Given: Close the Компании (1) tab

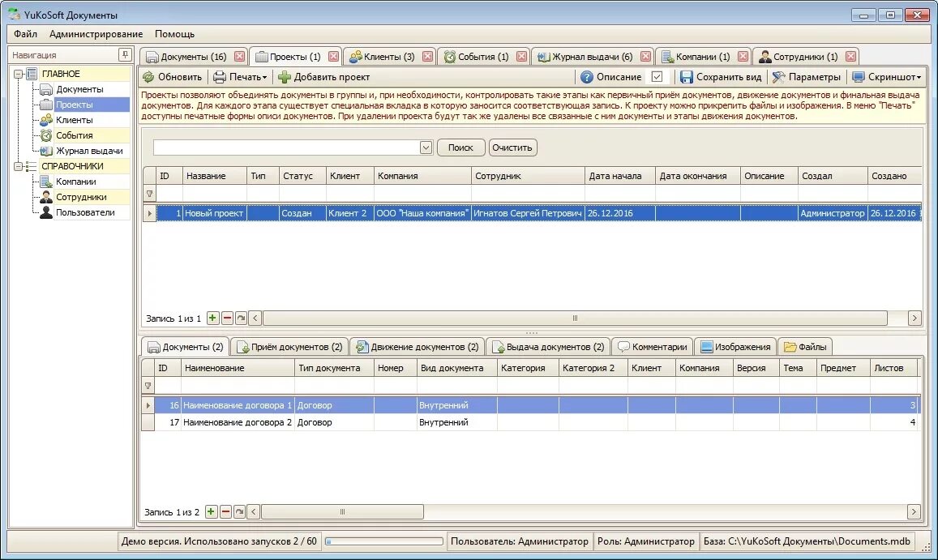Looking at the screenshot, I should tap(743, 56).
